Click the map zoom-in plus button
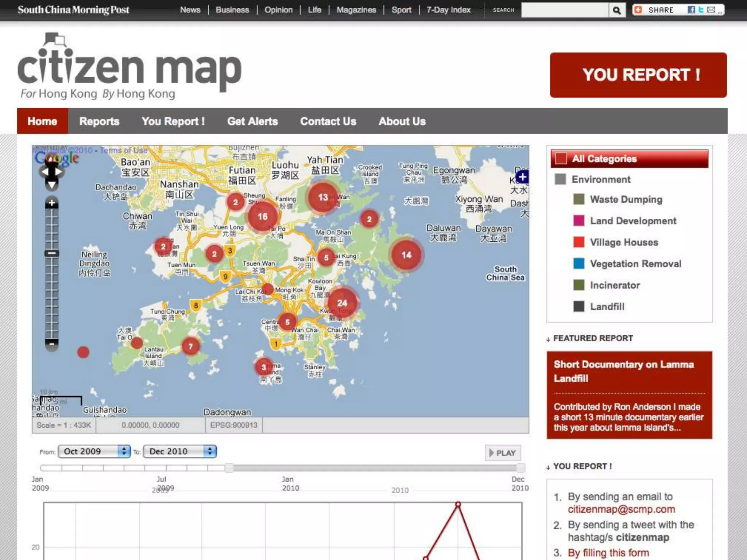The image size is (747, 560). click(x=52, y=203)
